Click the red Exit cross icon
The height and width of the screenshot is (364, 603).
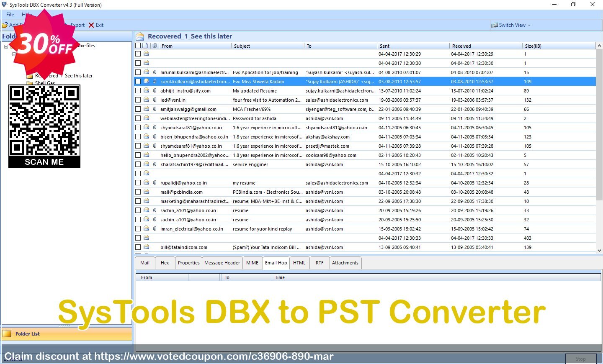pos(91,25)
